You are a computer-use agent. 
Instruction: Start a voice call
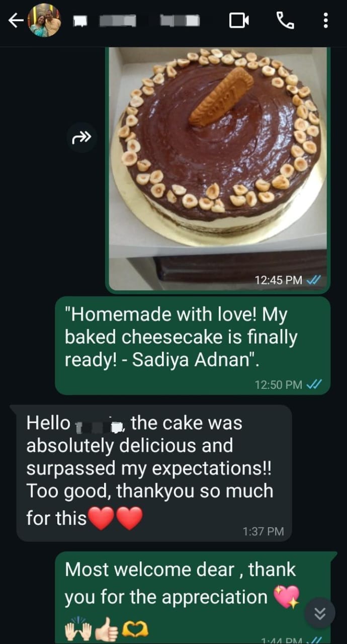pyautogui.click(x=285, y=21)
